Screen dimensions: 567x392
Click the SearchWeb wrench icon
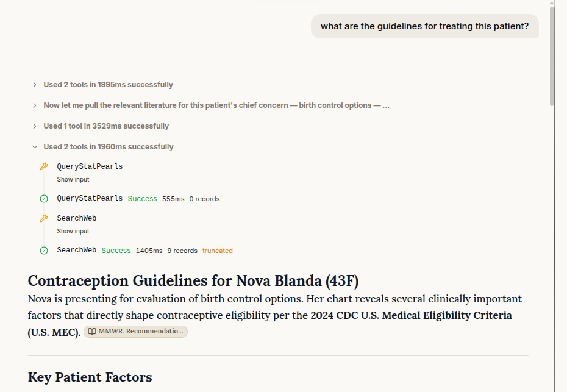(44, 218)
